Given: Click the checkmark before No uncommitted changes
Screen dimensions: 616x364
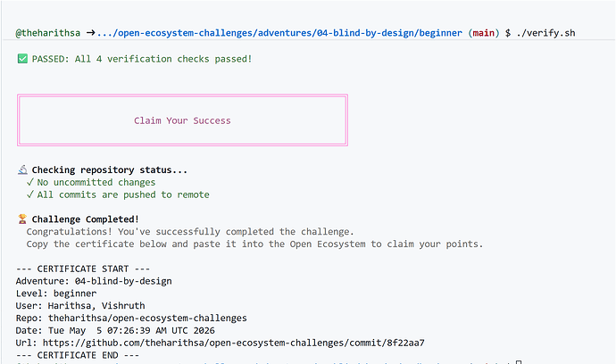Looking at the screenshot, I should [30, 182].
